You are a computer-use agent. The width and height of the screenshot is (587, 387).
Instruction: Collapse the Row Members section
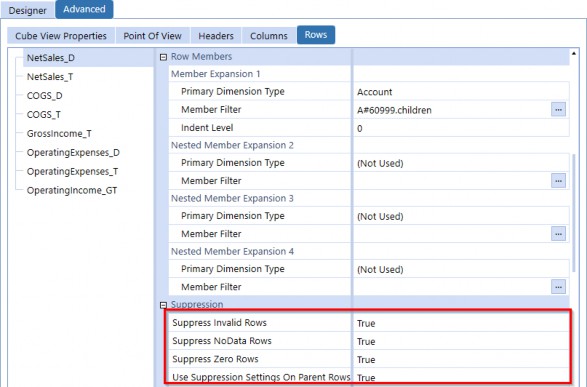pyautogui.click(x=163, y=57)
